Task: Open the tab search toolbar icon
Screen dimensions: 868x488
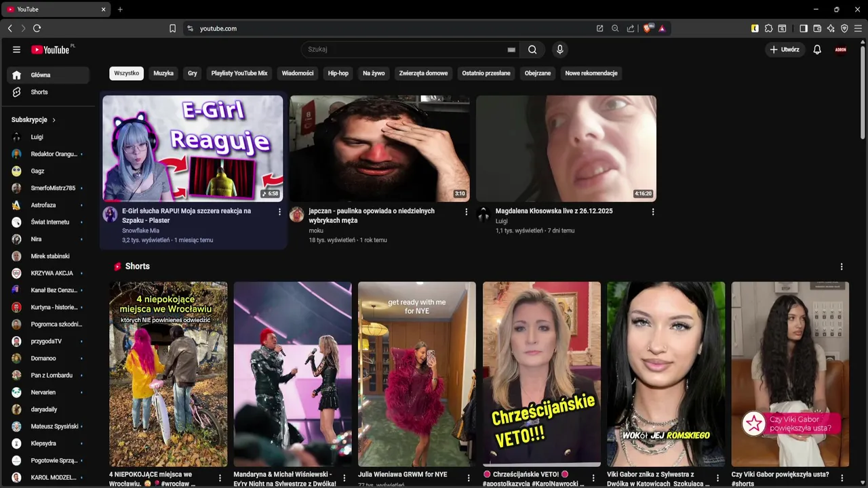Action: pos(782,28)
